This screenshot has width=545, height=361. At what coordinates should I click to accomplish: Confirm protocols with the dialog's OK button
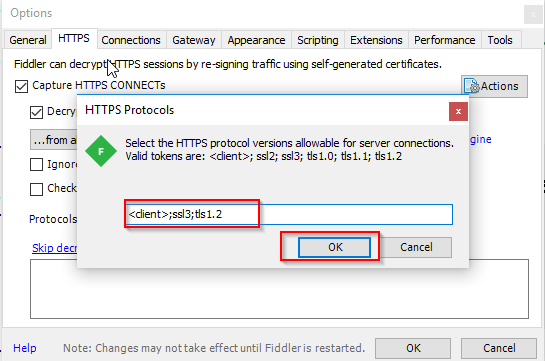335,247
